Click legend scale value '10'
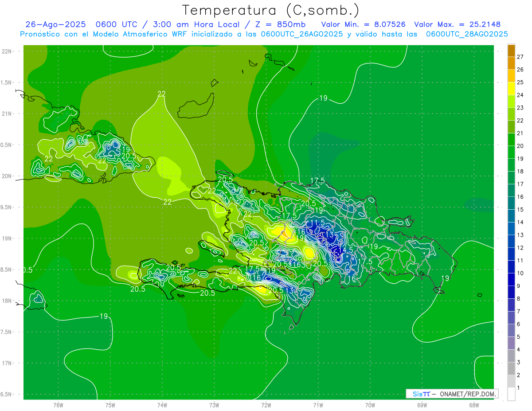Screen dimensions: 532x411 point(520,273)
